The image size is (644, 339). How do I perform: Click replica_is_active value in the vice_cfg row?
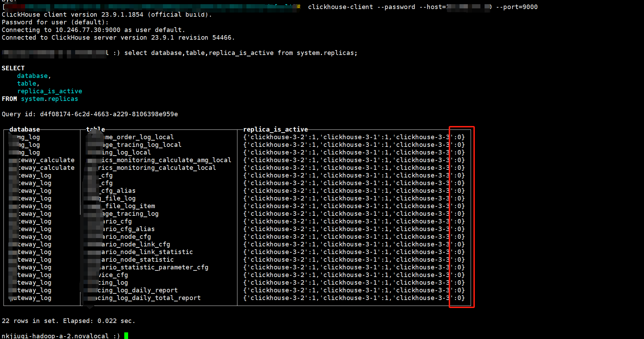point(354,275)
